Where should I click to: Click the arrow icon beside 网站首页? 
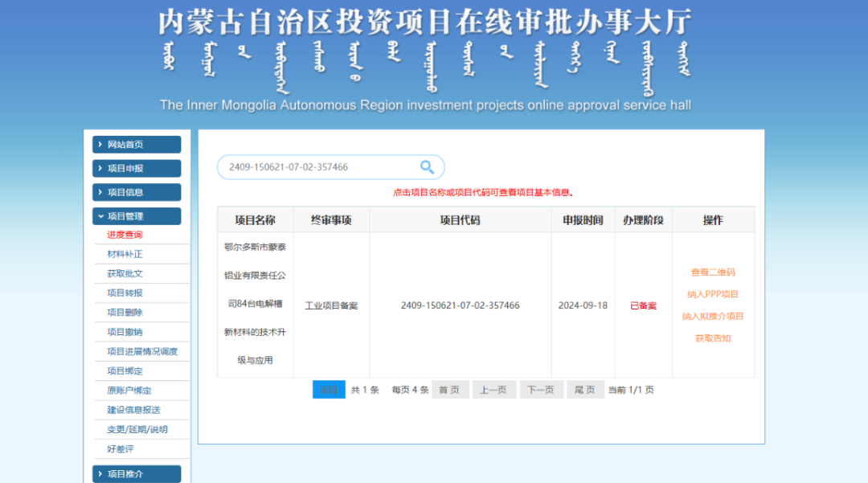[100, 144]
